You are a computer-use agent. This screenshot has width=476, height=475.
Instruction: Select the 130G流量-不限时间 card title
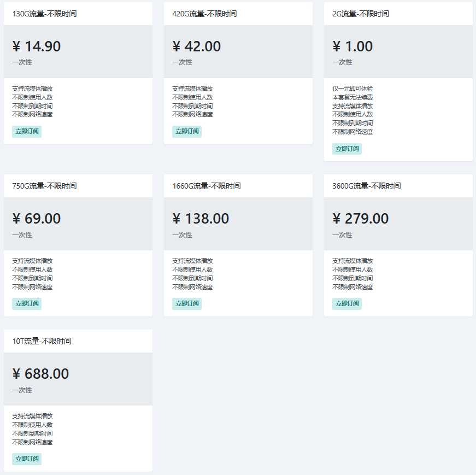coord(45,14)
